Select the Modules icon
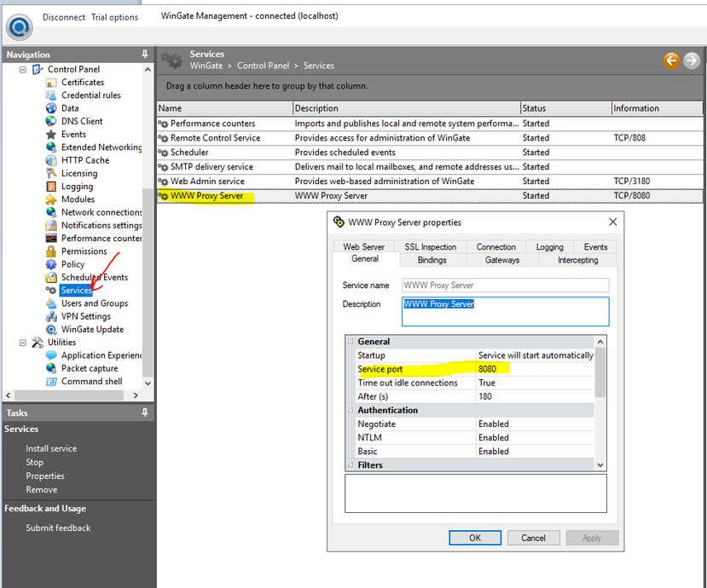The image size is (707, 588). click(51, 199)
